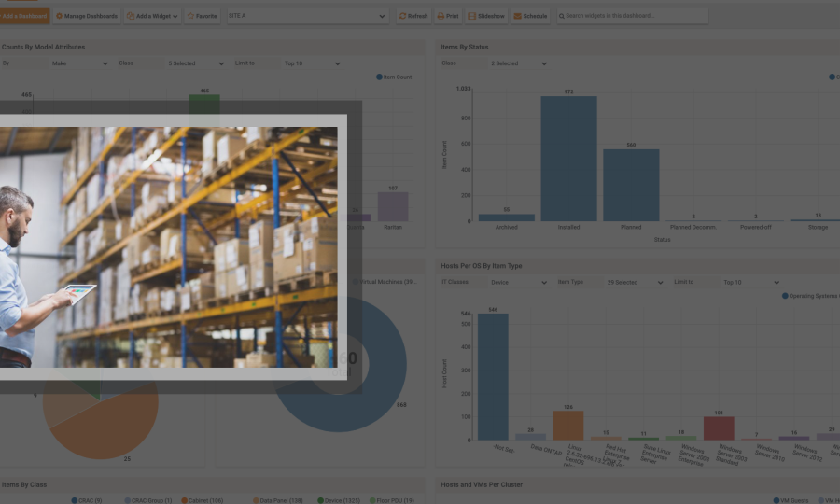Image resolution: width=840 pixels, height=504 pixels.
Task: Toggle Device (1325) legend entry
Action: [339, 500]
